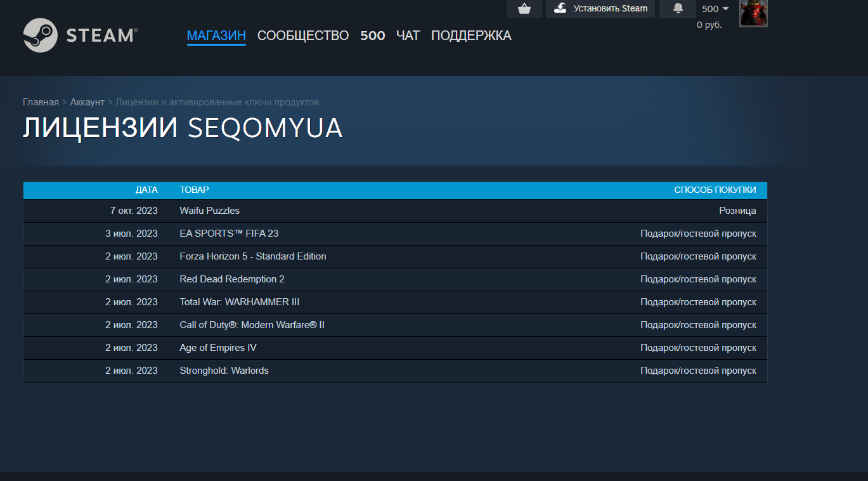Click the Установить Steam button

click(600, 8)
